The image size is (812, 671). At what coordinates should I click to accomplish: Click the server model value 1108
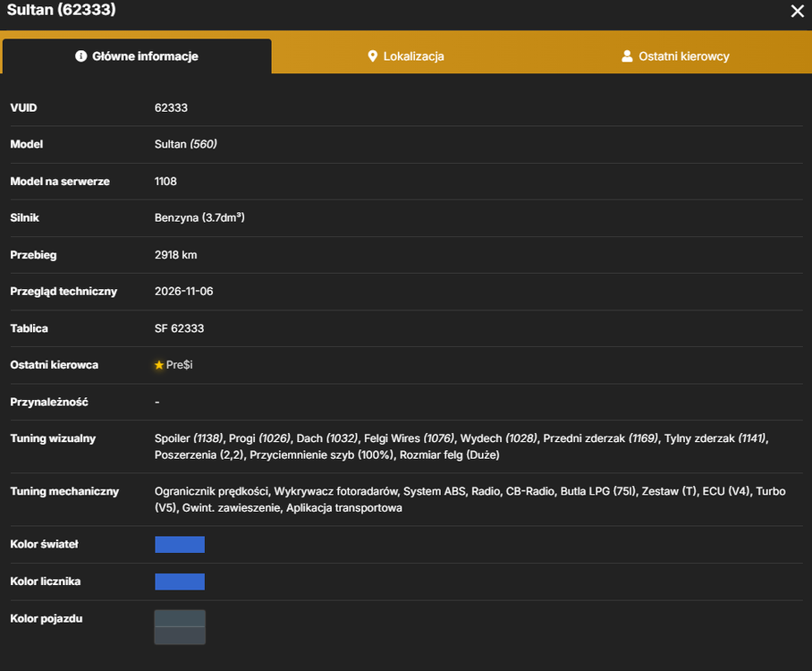click(x=165, y=182)
